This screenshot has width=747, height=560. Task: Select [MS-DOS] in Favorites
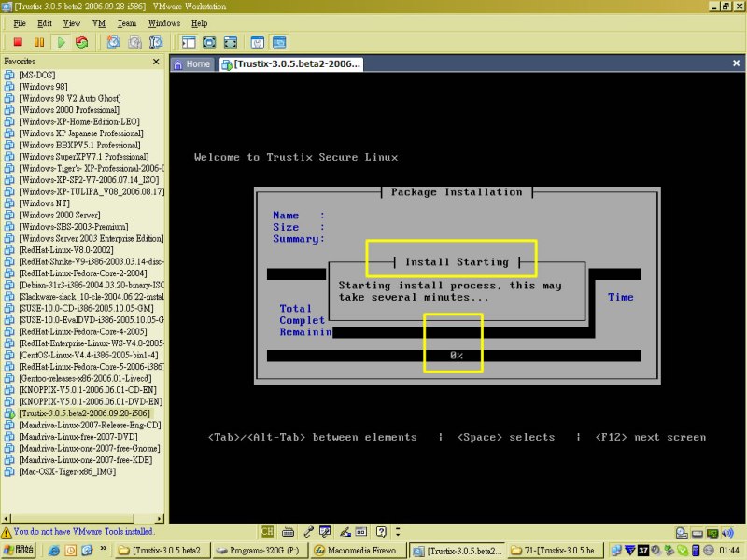pyautogui.click(x=36, y=75)
